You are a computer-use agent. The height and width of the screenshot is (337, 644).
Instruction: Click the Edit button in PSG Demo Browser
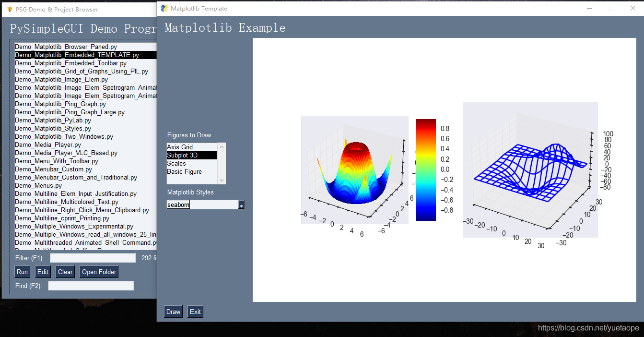[x=43, y=272]
